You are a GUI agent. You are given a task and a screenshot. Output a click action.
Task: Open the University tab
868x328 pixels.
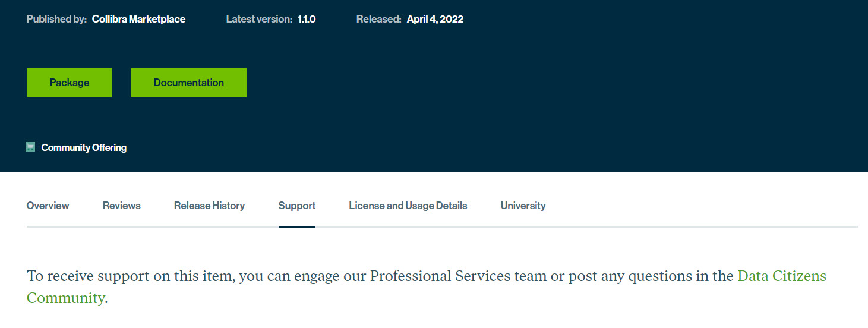tap(523, 206)
